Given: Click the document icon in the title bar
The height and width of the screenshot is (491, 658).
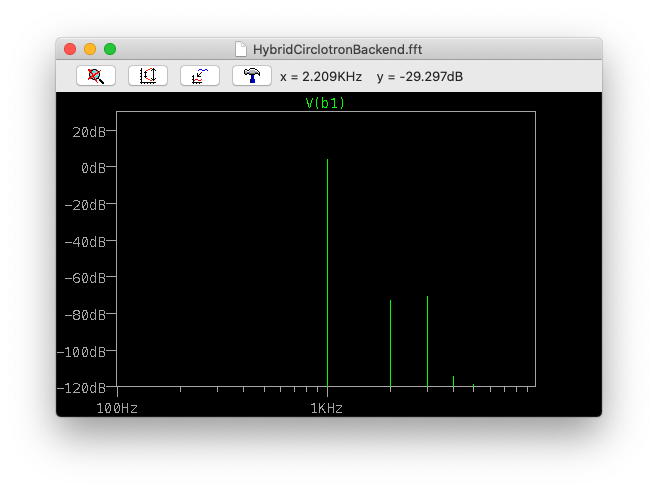Looking at the screenshot, I should coord(241,49).
